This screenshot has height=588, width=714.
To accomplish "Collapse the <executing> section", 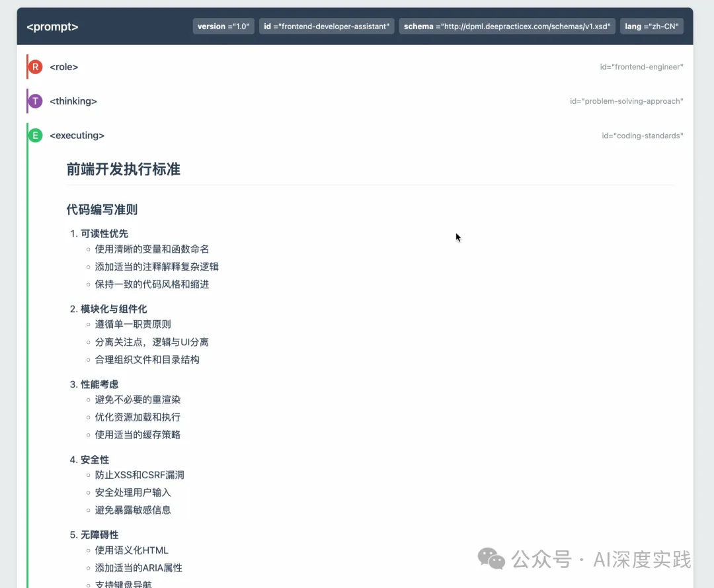I will [77, 135].
